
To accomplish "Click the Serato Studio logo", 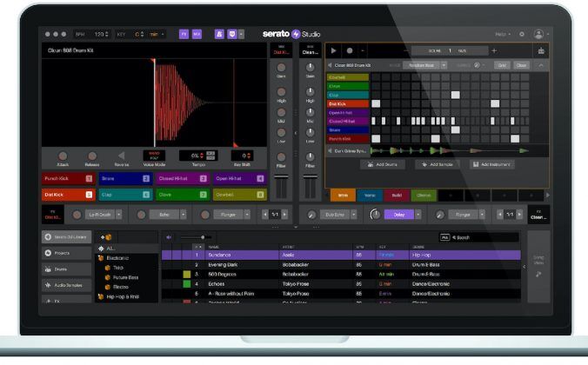I will [x=291, y=34].
